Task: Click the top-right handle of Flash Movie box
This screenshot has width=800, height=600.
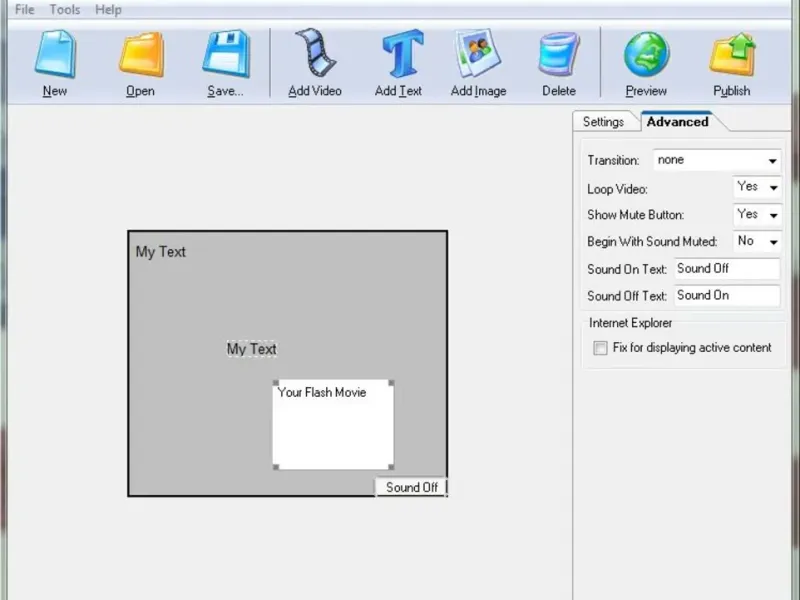Action: point(391,383)
